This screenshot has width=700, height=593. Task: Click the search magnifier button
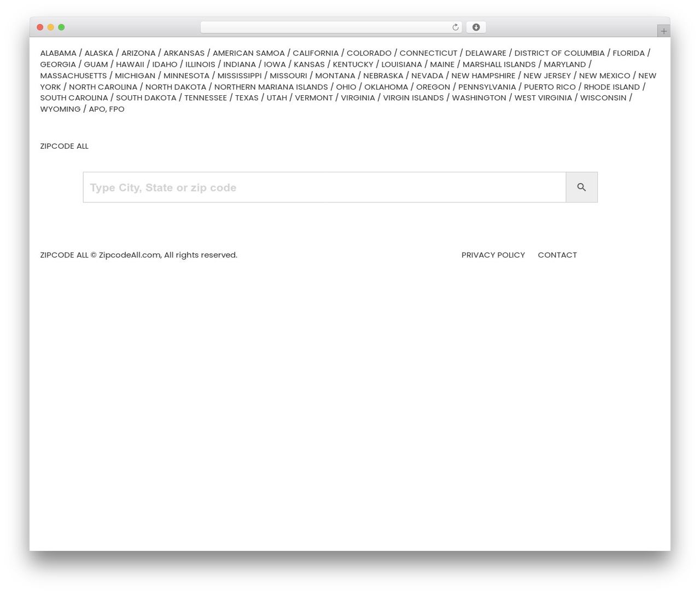pyautogui.click(x=581, y=187)
